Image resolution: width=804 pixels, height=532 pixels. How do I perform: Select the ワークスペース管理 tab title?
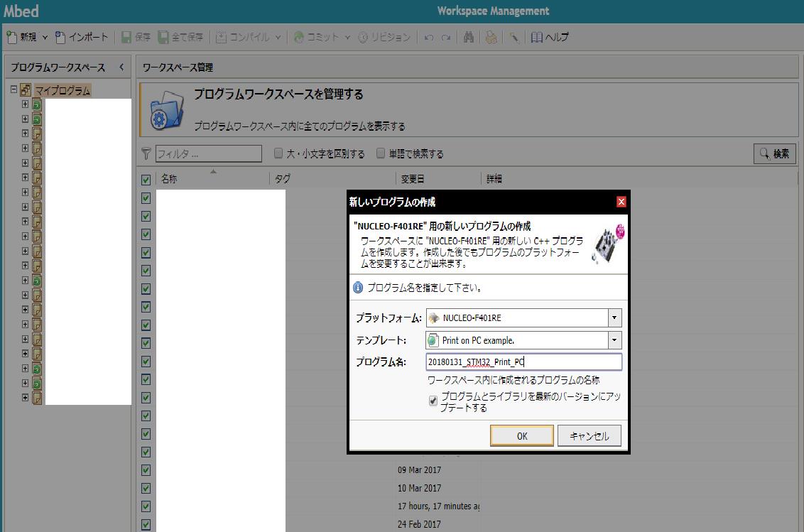click(178, 67)
